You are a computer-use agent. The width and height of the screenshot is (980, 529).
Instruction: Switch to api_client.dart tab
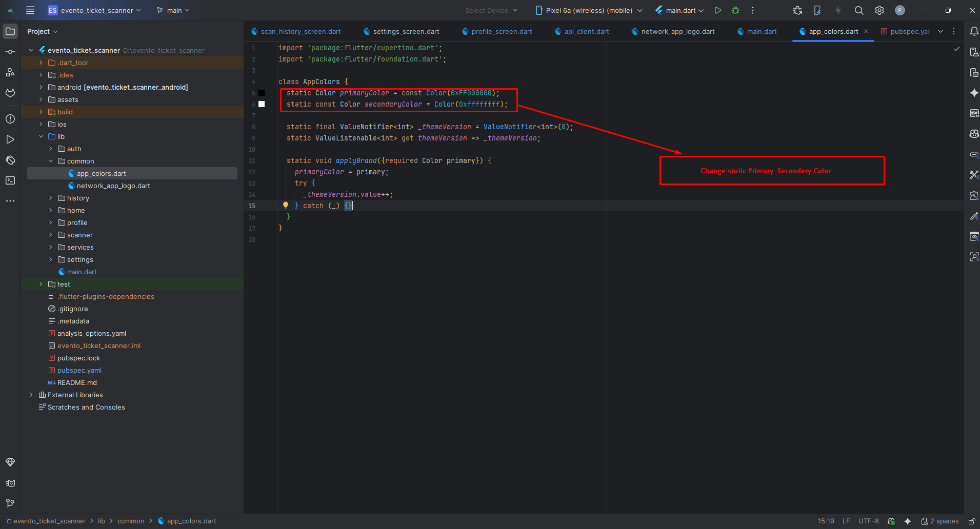pos(582,31)
